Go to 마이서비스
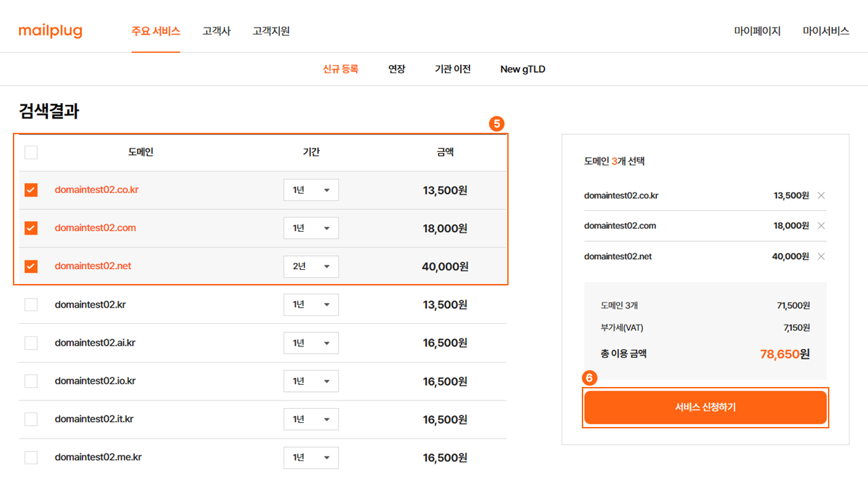868x488 pixels. tap(826, 31)
